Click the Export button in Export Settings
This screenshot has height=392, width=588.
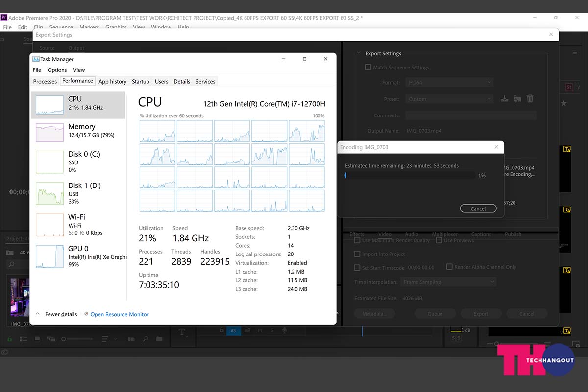[x=481, y=314]
